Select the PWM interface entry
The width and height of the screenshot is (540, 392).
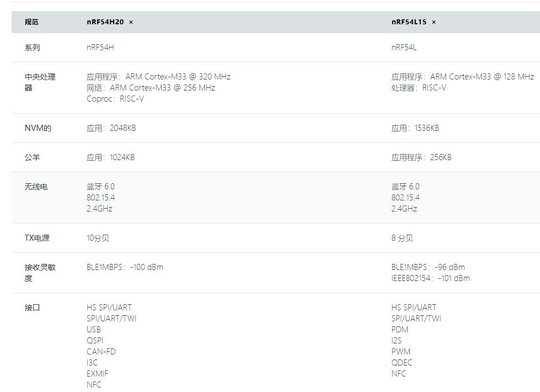pyautogui.click(x=401, y=352)
